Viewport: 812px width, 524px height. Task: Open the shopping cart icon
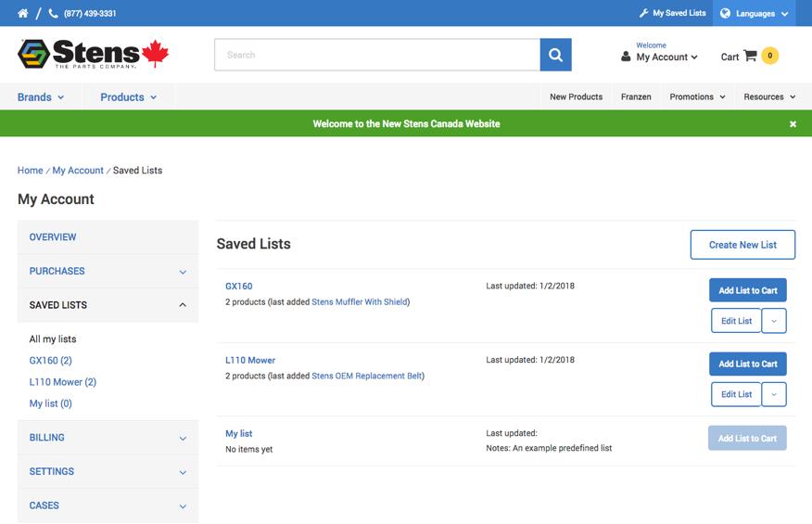750,56
